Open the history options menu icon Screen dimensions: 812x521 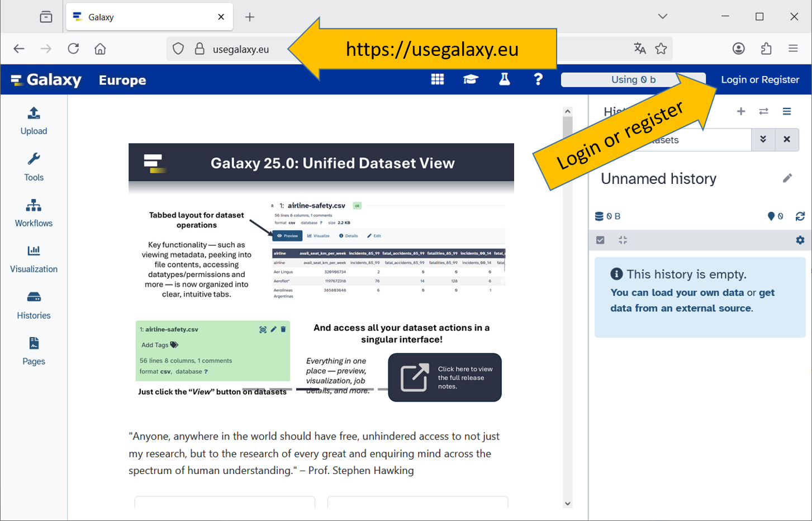tap(787, 111)
